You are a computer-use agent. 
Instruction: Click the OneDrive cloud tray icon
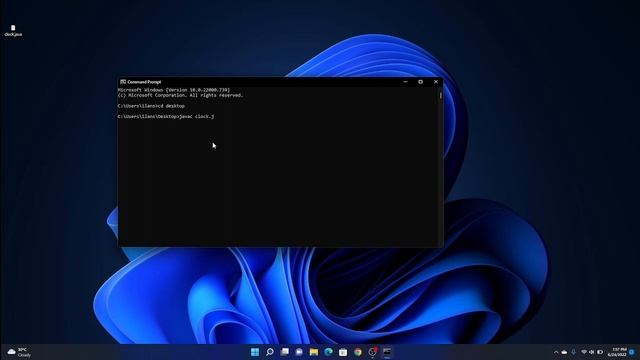(564, 352)
